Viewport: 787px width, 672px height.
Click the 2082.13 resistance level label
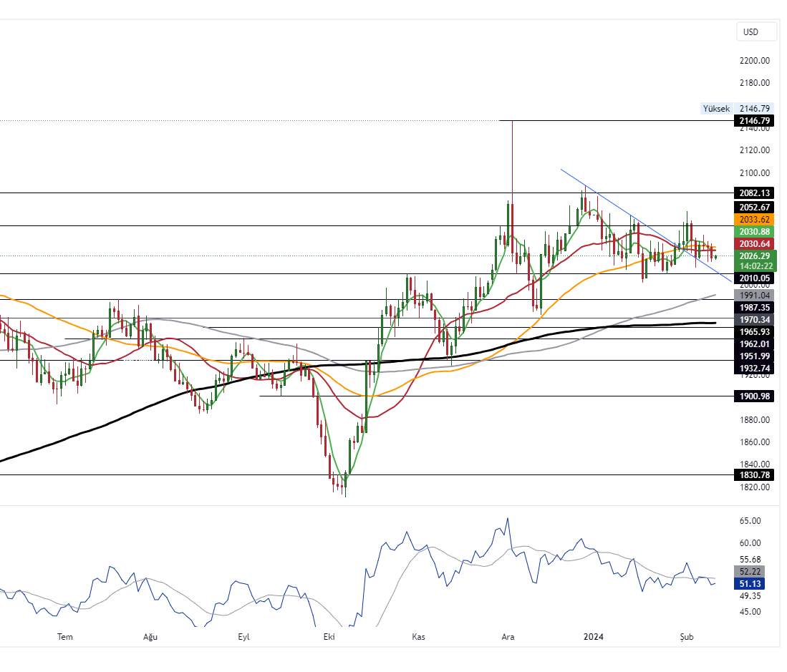click(x=754, y=193)
